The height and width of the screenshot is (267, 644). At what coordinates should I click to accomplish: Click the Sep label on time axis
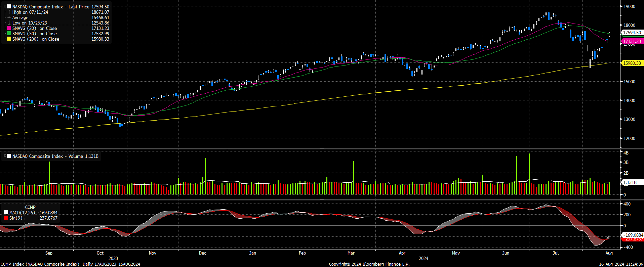pos(49,253)
